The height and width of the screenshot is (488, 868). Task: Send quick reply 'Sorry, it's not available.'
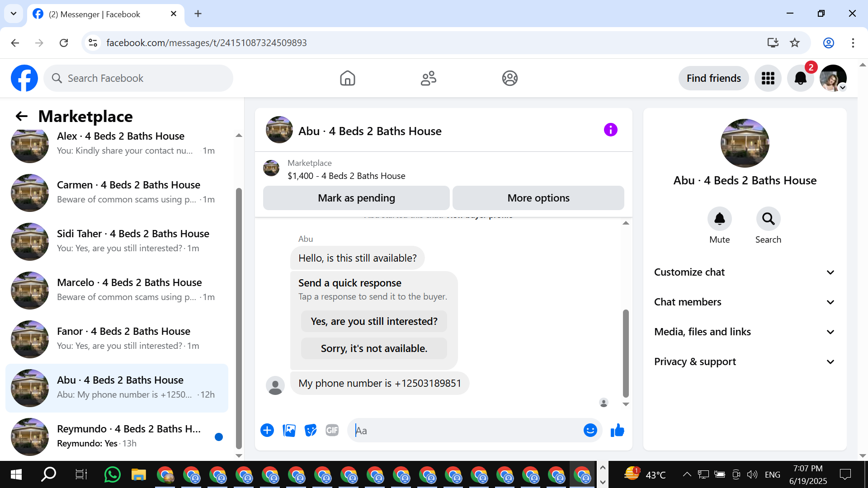tap(374, 348)
